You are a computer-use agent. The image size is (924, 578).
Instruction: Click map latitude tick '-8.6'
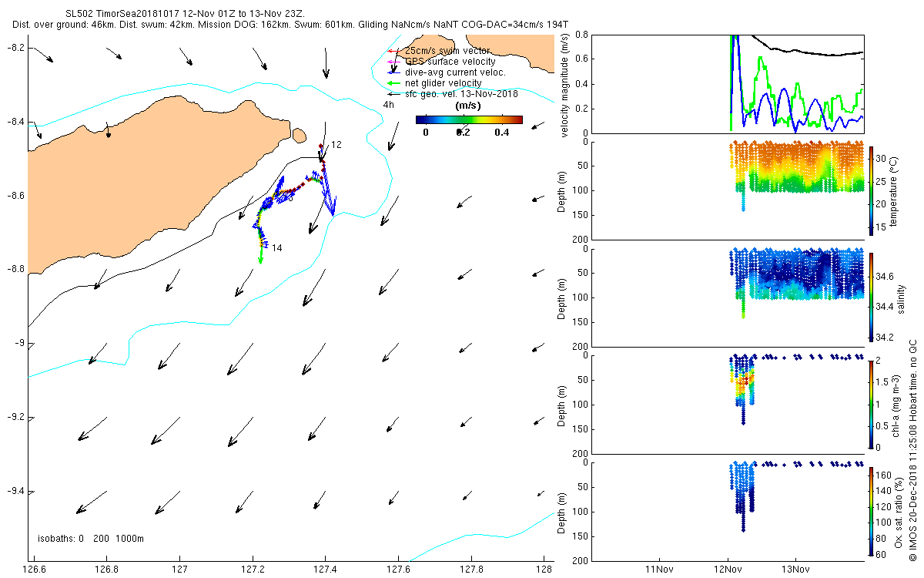pos(15,196)
